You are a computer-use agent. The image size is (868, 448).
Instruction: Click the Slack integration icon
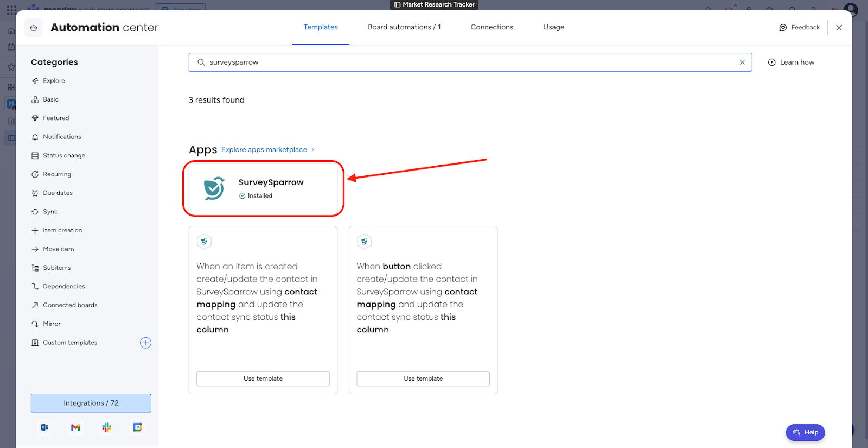[106, 427]
